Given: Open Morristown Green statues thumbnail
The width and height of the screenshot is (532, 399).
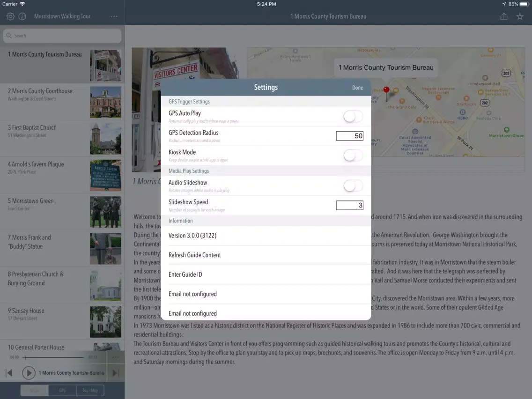Looking at the screenshot, I should pyautogui.click(x=105, y=212).
